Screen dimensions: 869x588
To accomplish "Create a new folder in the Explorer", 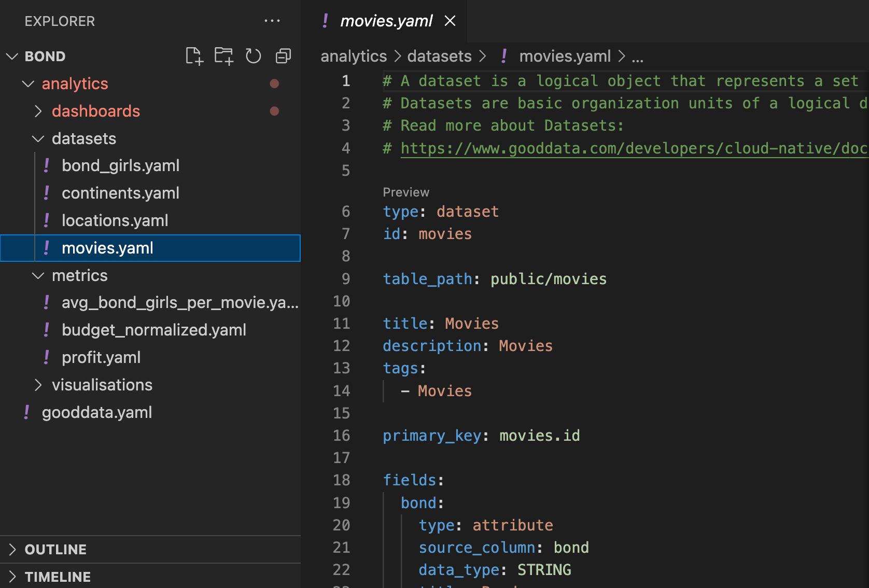I will pos(223,56).
